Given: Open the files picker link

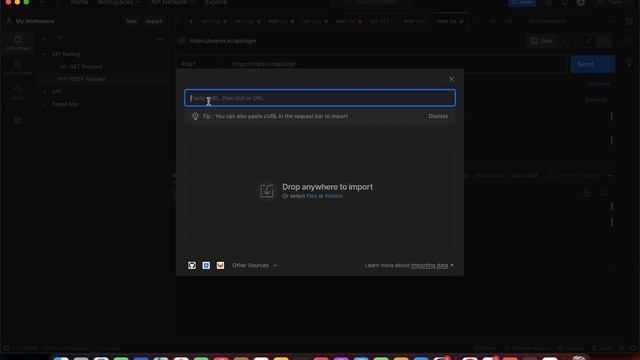Looking at the screenshot, I should point(311,196).
